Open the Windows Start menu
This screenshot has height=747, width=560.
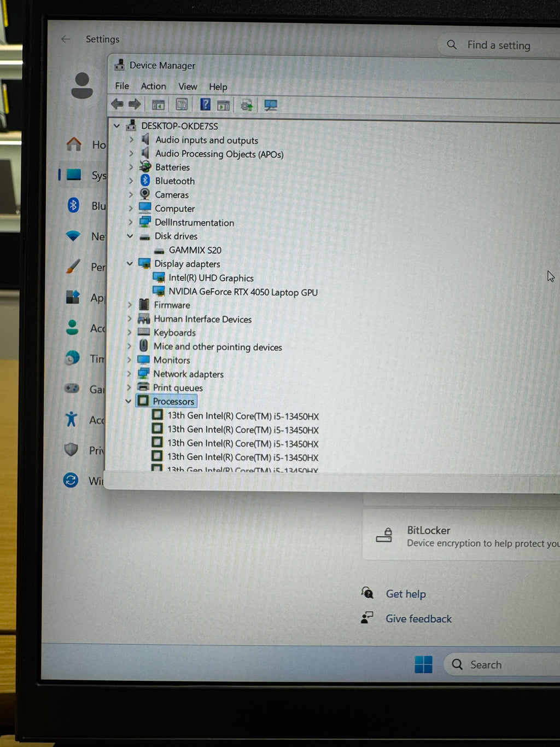click(423, 664)
